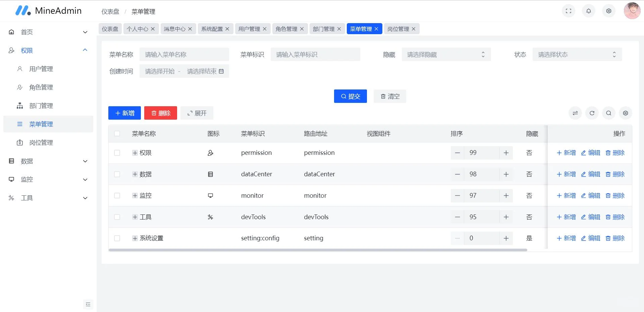Click 新增 link in the 数据 row
Image resolution: width=644 pixels, height=312 pixels.
(566, 174)
